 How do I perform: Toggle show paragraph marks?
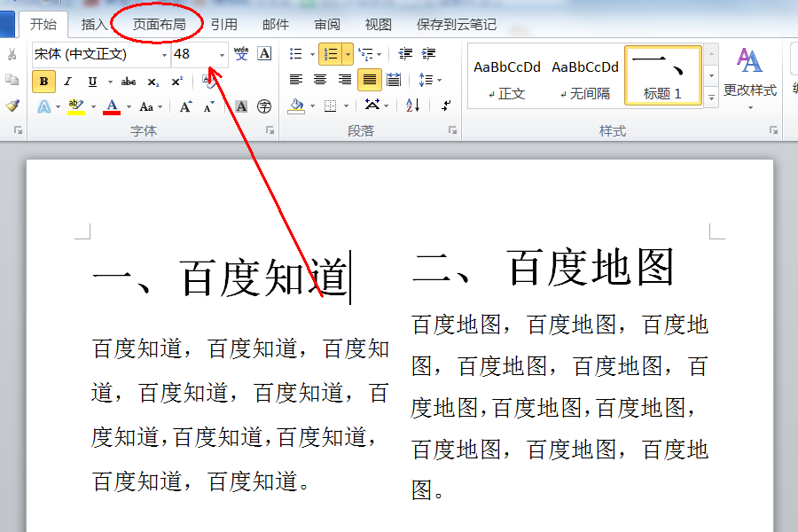[446, 106]
